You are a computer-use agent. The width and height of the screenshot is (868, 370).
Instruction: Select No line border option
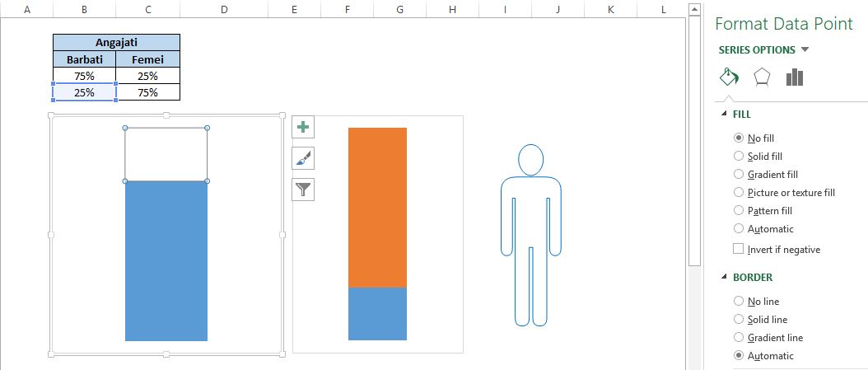click(739, 302)
